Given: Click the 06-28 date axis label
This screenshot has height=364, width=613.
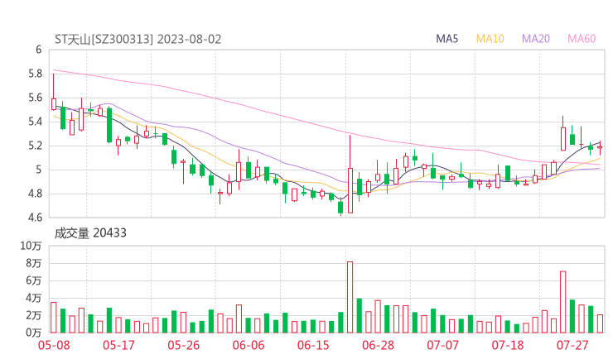Looking at the screenshot, I should click(378, 345).
